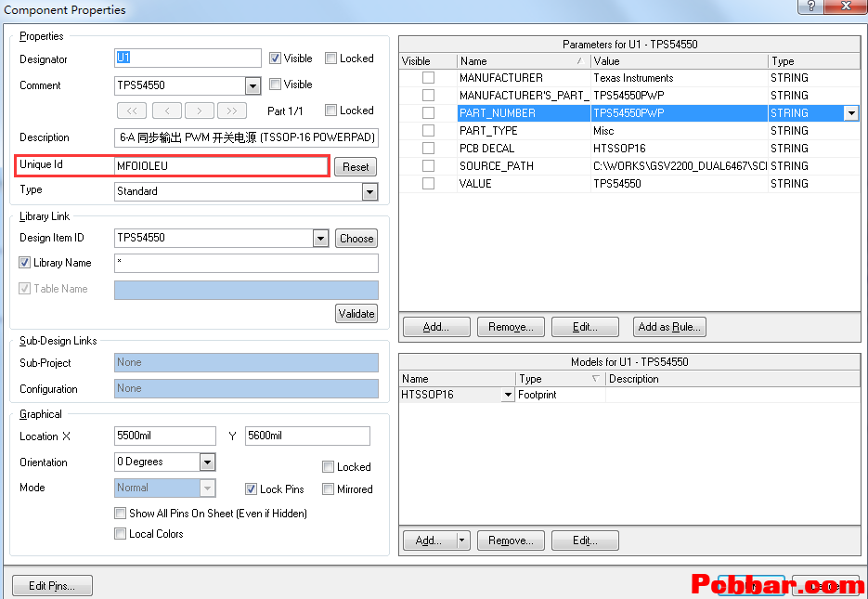Click the Designator U1 input field

(x=188, y=58)
